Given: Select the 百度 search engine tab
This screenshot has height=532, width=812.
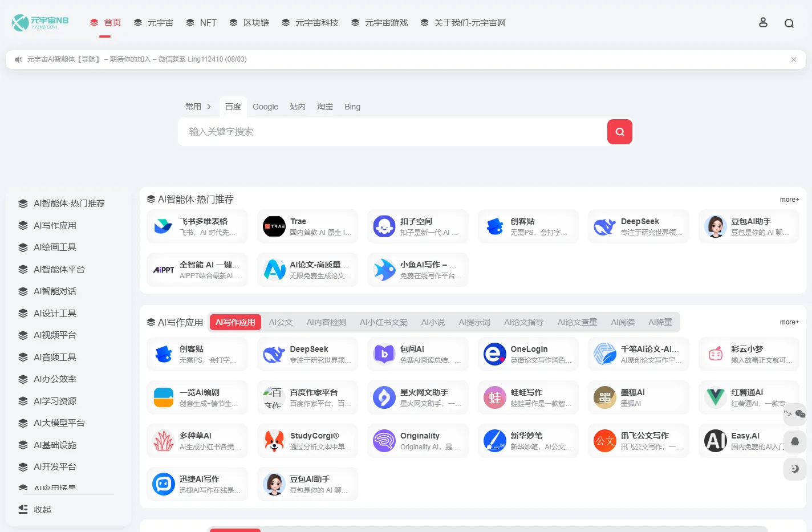Looking at the screenshot, I should 233,107.
